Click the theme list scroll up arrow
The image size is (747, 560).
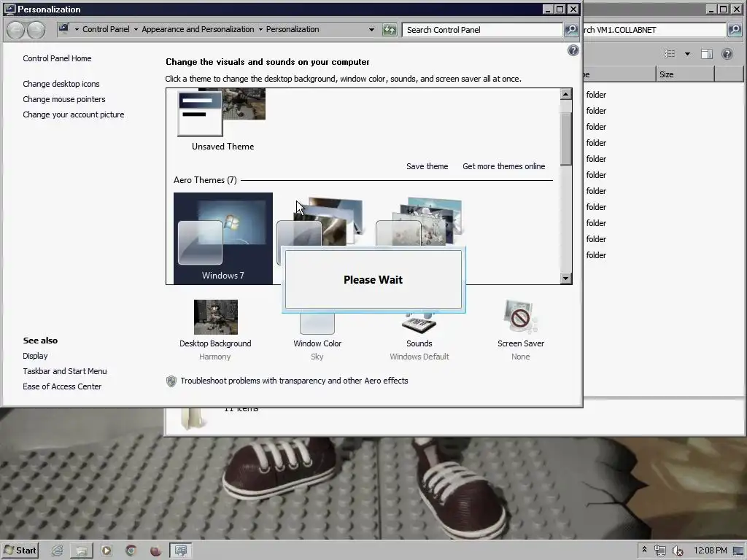click(565, 94)
